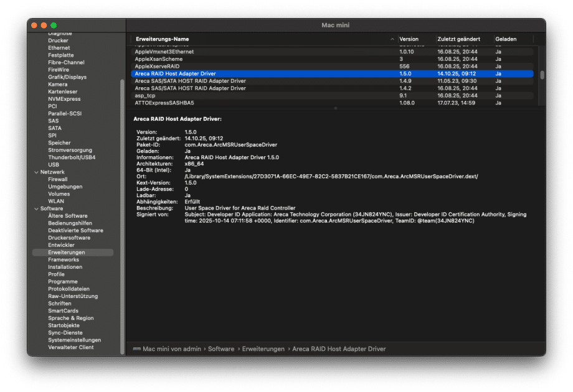This screenshot has width=573, height=392.
Task: Select Drucker in the sidebar
Action: 58,40
